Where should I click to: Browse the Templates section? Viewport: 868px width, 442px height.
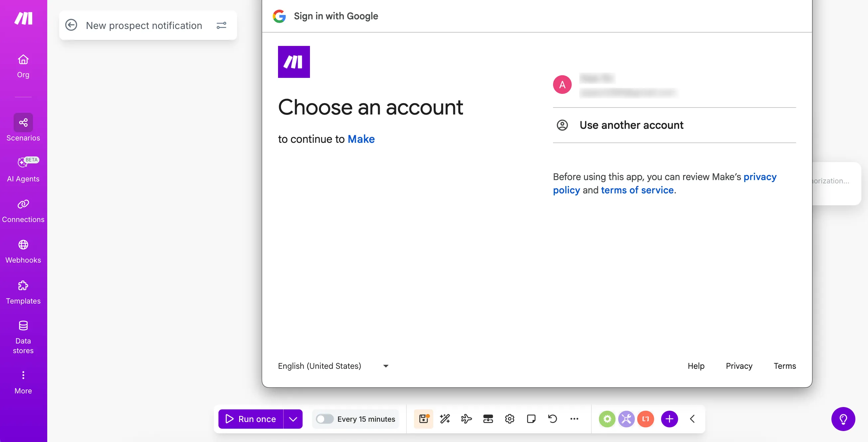point(23,292)
